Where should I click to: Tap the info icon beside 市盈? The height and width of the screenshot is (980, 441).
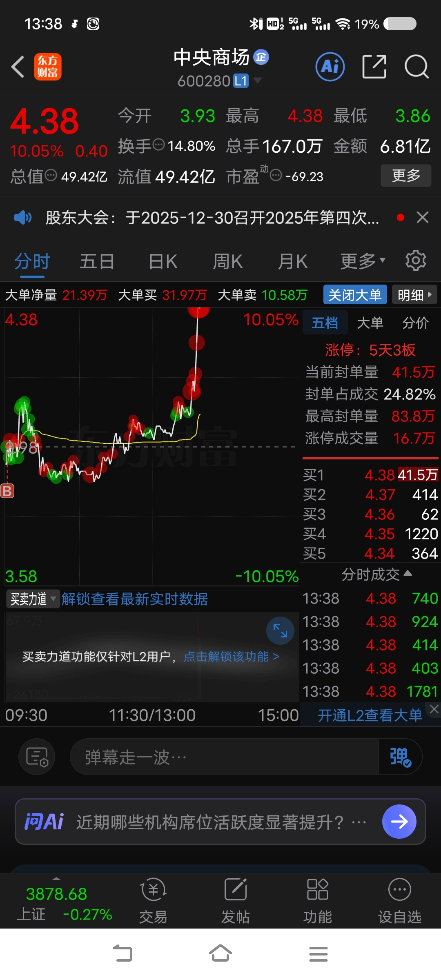276,175
